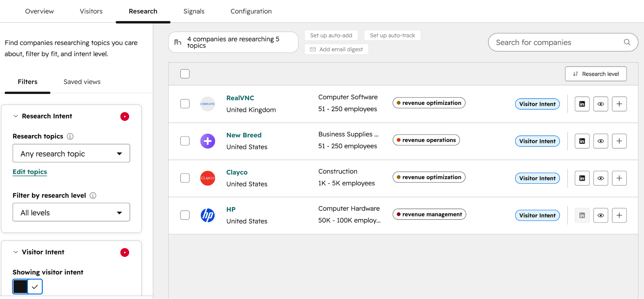Sort by Research level
Screen dimensions: 644x299
596,74
